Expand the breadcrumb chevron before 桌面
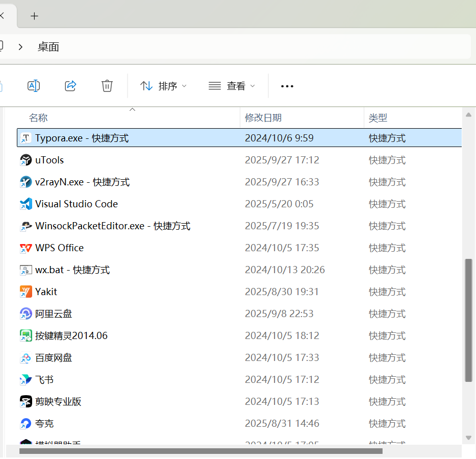The height and width of the screenshot is (459, 476). tap(20, 47)
